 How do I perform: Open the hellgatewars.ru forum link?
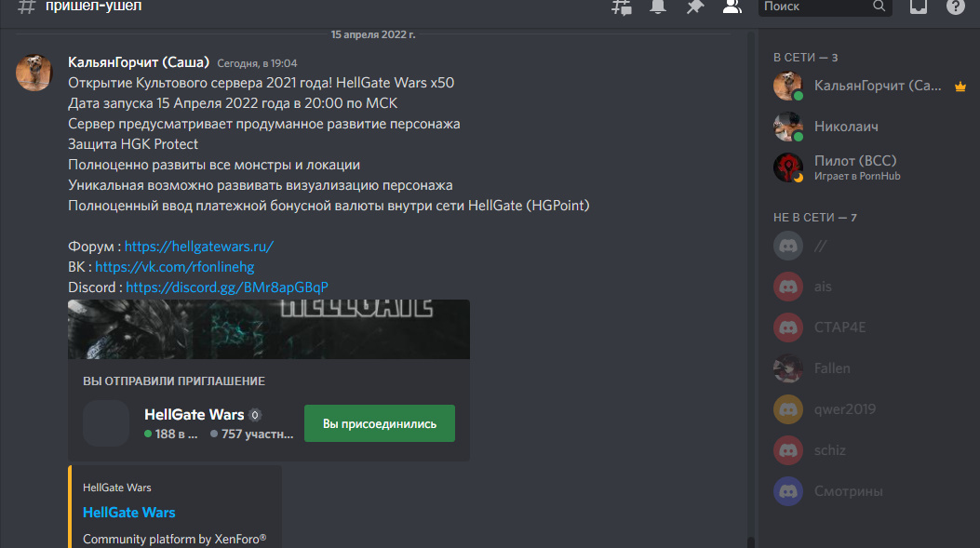199,247
